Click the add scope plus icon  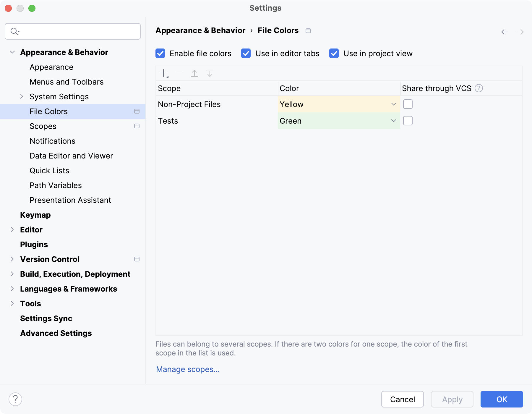click(164, 73)
